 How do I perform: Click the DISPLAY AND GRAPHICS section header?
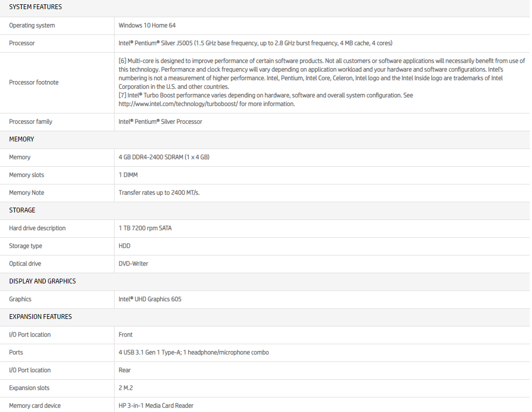[x=42, y=281]
